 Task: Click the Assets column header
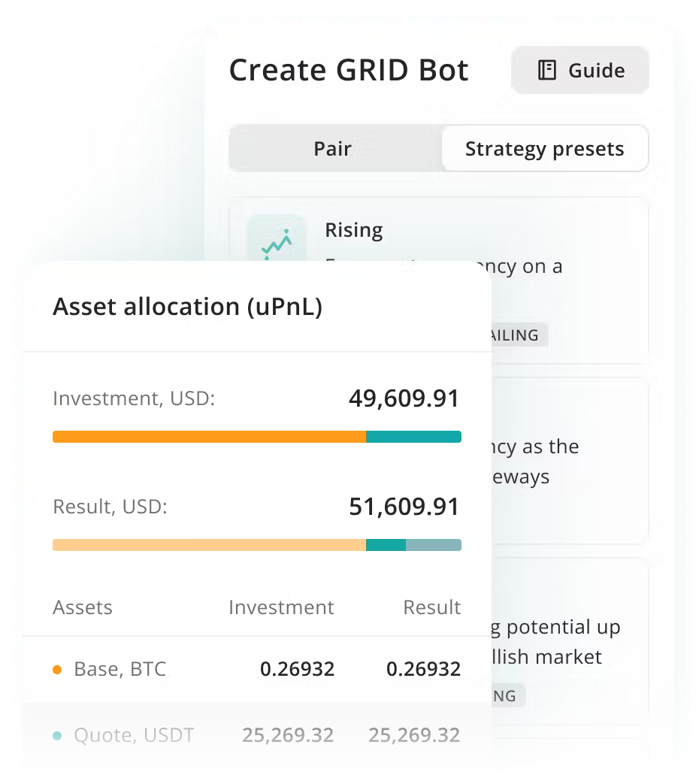click(x=83, y=607)
